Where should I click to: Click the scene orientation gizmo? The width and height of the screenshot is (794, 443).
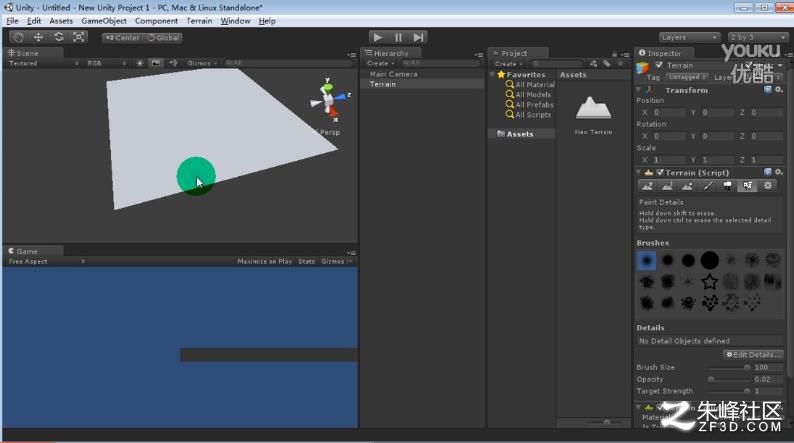(x=329, y=100)
